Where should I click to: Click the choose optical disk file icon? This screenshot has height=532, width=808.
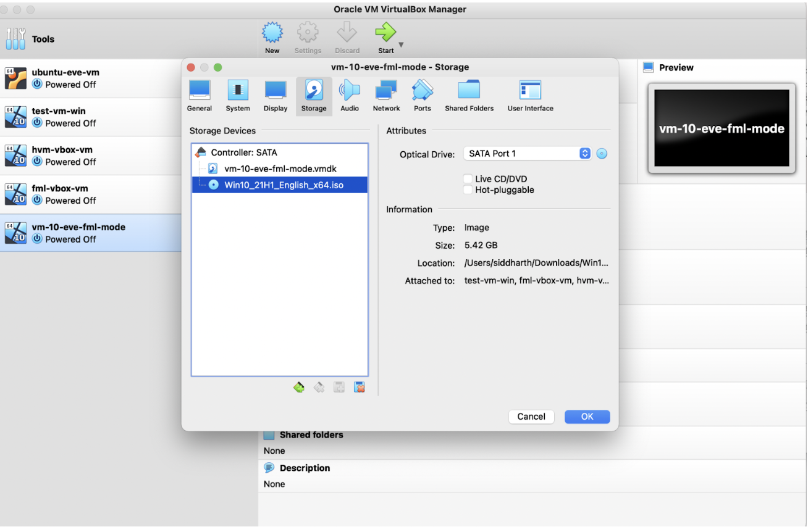coord(602,154)
